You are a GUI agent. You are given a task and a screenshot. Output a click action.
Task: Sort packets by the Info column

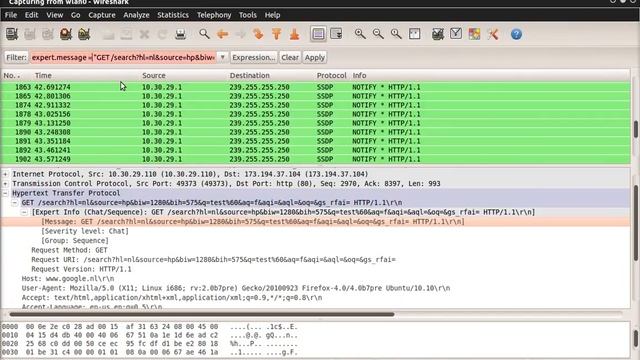(x=360, y=76)
